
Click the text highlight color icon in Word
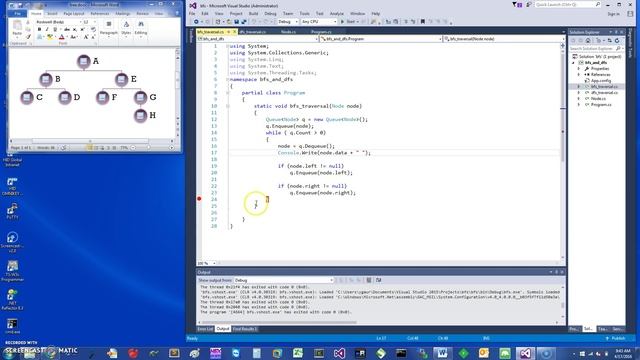tap(50, 37)
